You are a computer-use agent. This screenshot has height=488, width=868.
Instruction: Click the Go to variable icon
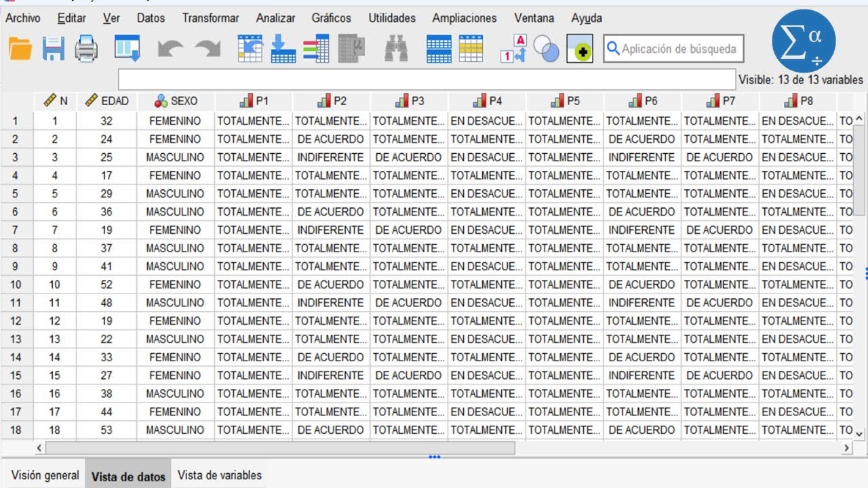[283, 49]
